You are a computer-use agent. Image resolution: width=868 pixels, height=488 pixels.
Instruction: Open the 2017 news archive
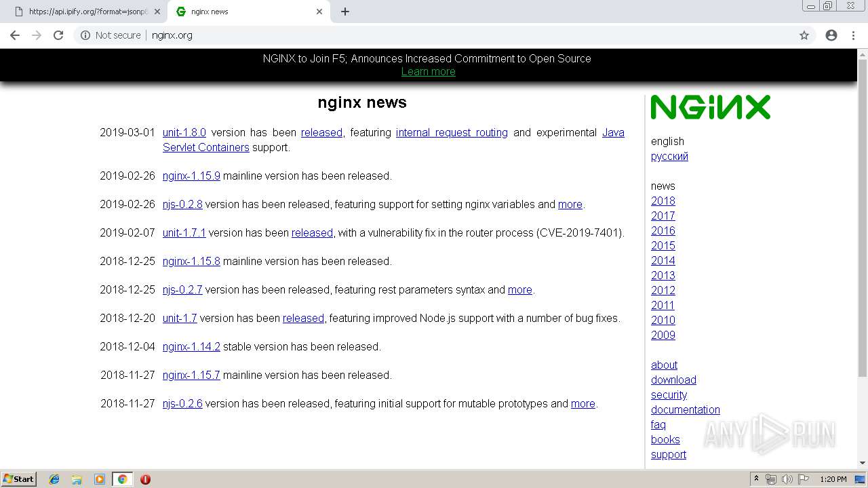click(x=663, y=216)
